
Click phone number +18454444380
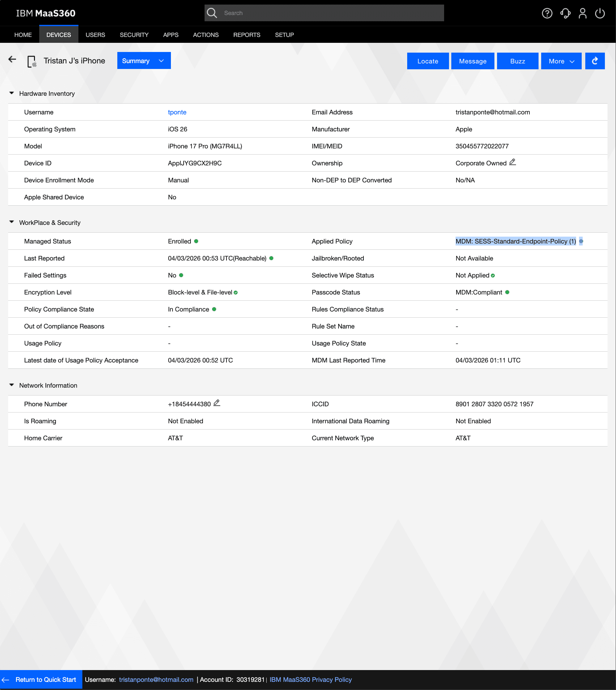tap(189, 404)
